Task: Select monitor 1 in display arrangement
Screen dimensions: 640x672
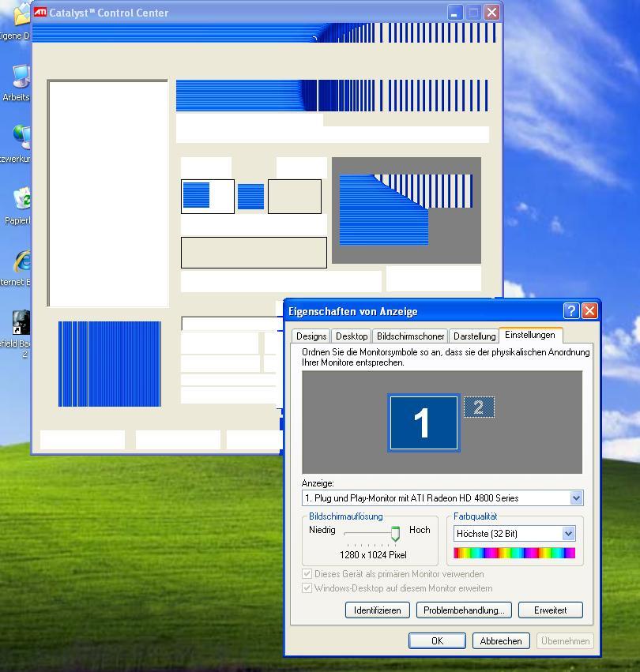Action: pos(424,422)
